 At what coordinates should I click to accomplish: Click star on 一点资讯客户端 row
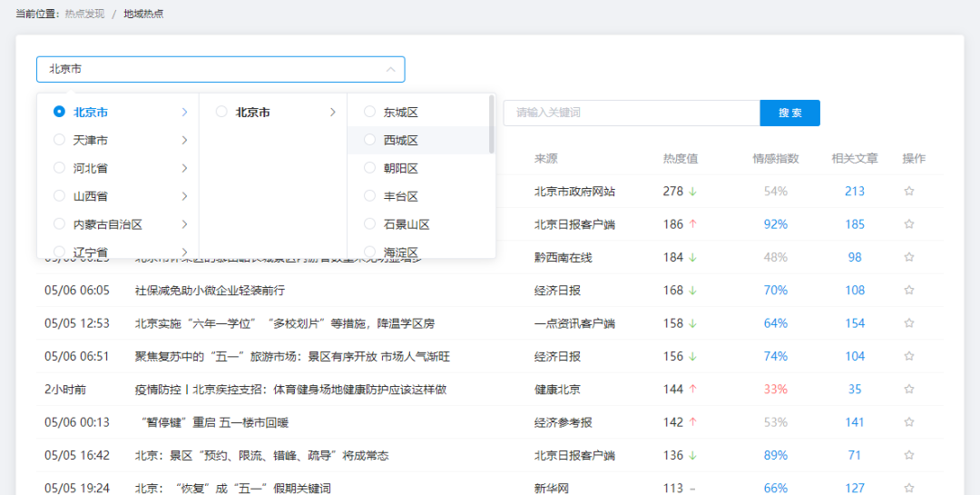pyautogui.click(x=909, y=323)
